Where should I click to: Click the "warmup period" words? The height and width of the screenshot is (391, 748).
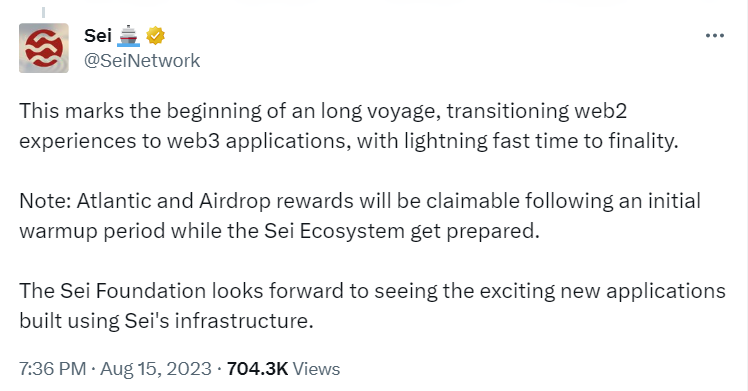[x=93, y=231]
